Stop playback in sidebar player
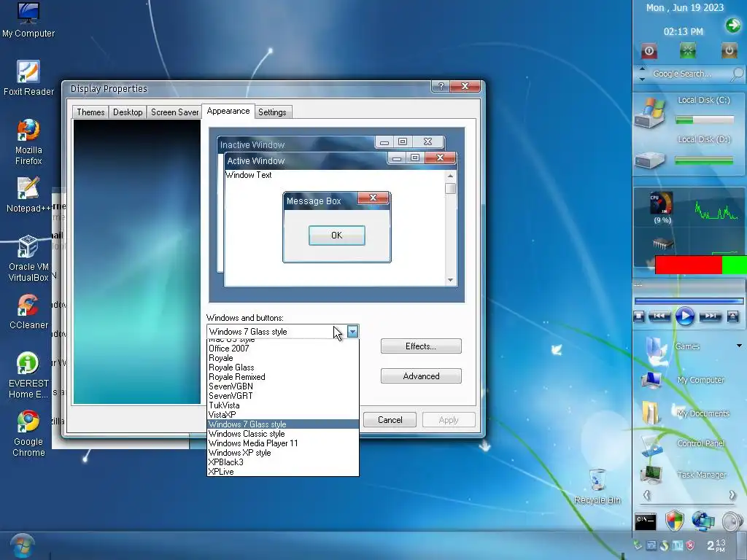The width and height of the screenshot is (747, 560). click(639, 316)
